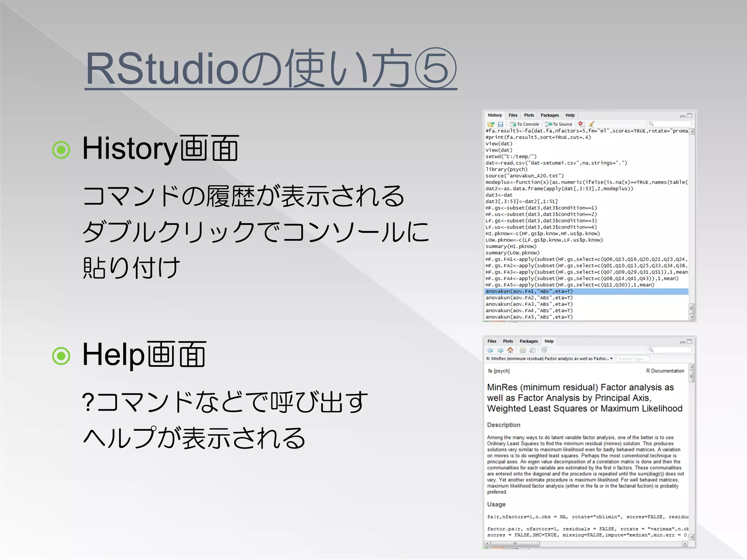747x560 pixels.
Task: Click the Help pane scroll-up arrow
Action: coord(692,367)
